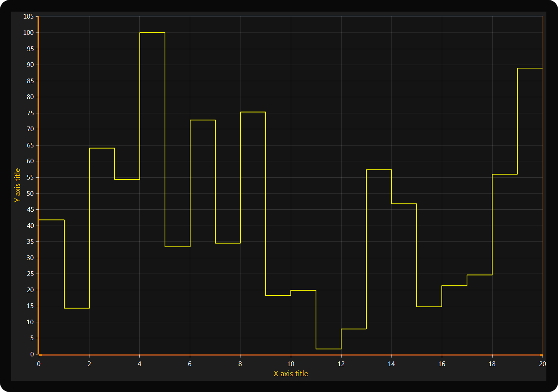Viewport: 558px width, 392px height.
Task: Click the first step segment near value 42
Action: point(52,220)
